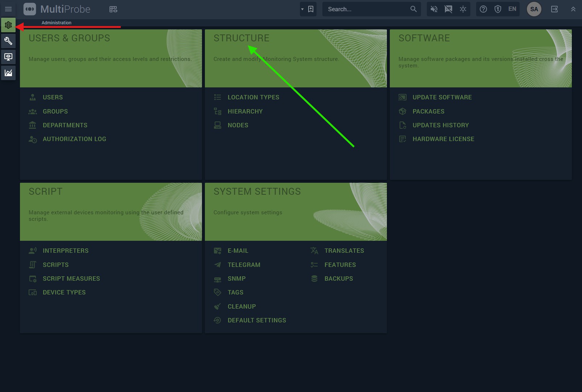Toggle the muted notifications message icon
582x392 pixels.
click(448, 9)
